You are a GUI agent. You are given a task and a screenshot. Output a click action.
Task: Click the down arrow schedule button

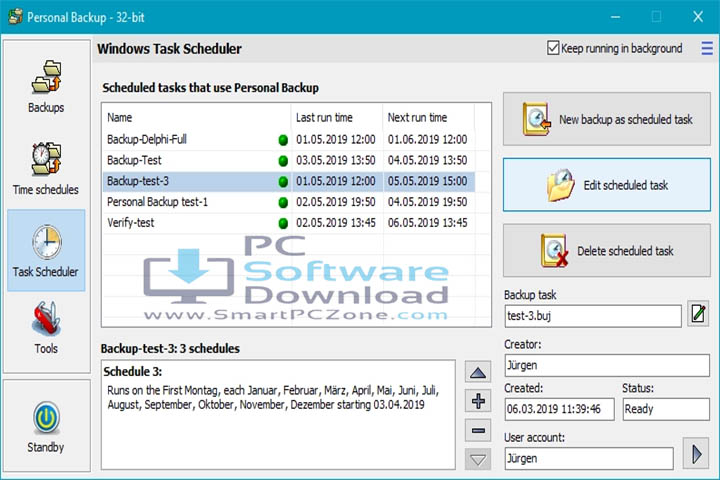(x=478, y=459)
